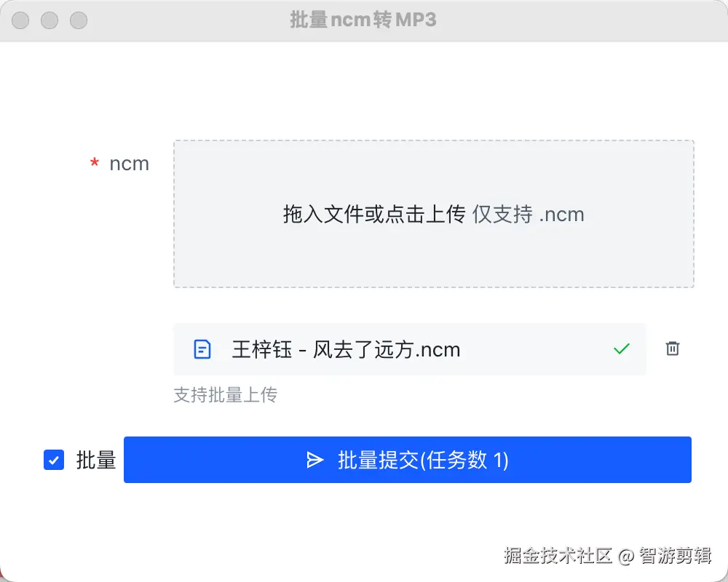Click the 掘金技术社区 @ 智游剪辑 watermark

click(607, 556)
